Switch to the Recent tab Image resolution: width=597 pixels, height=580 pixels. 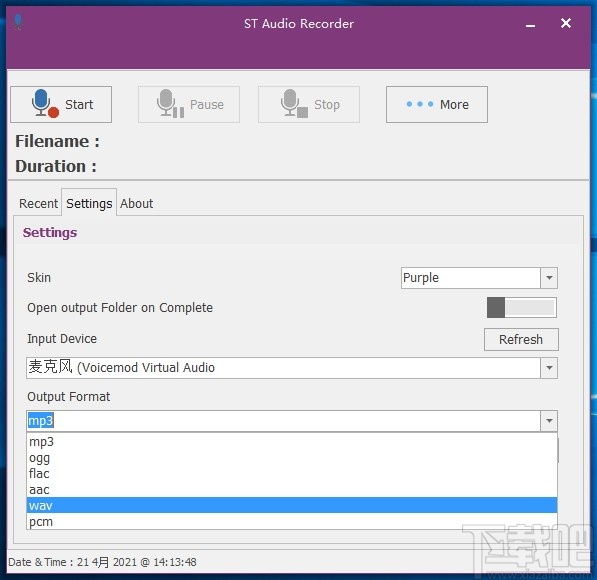coord(38,203)
